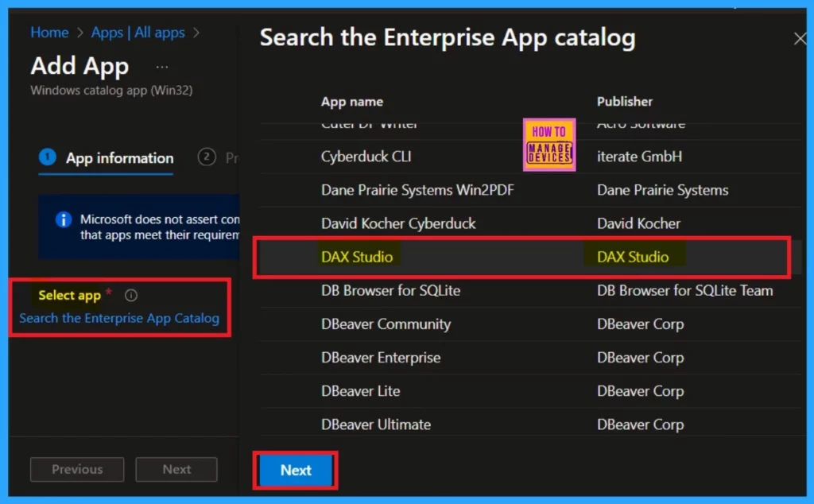Click DBeaver Corp publisher for DBeaver Enterprise
The width and height of the screenshot is (814, 504).
click(640, 358)
